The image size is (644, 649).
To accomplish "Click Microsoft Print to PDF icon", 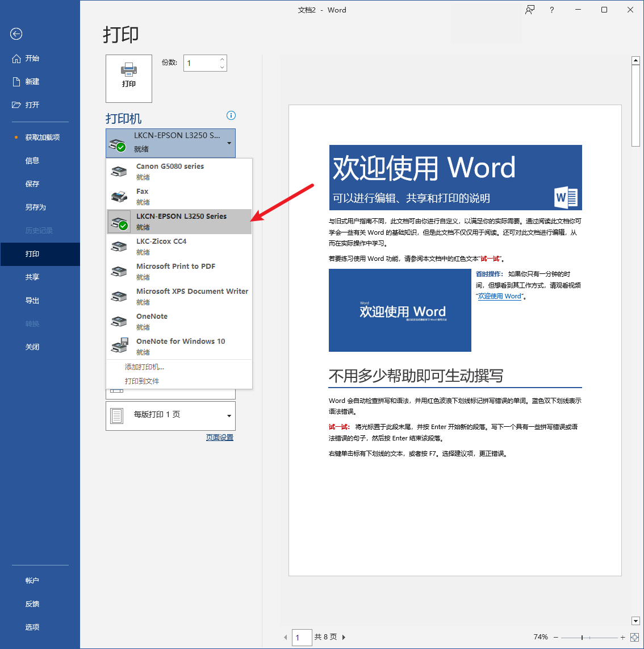I will pyautogui.click(x=119, y=272).
